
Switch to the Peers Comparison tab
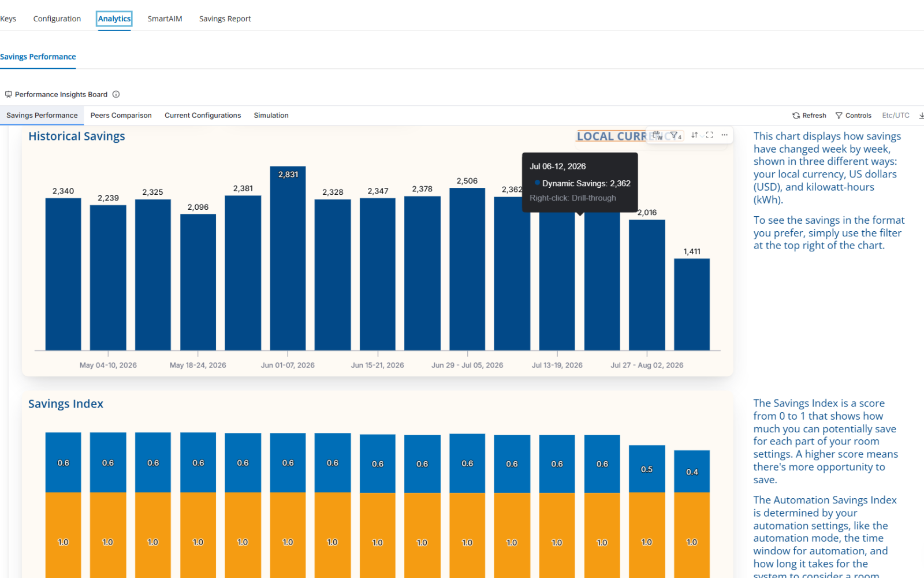click(121, 116)
